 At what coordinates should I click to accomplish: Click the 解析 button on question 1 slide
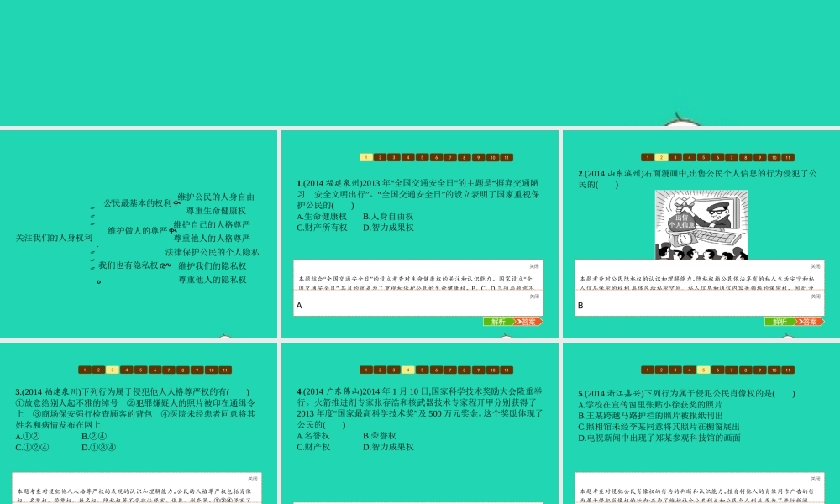point(498,322)
